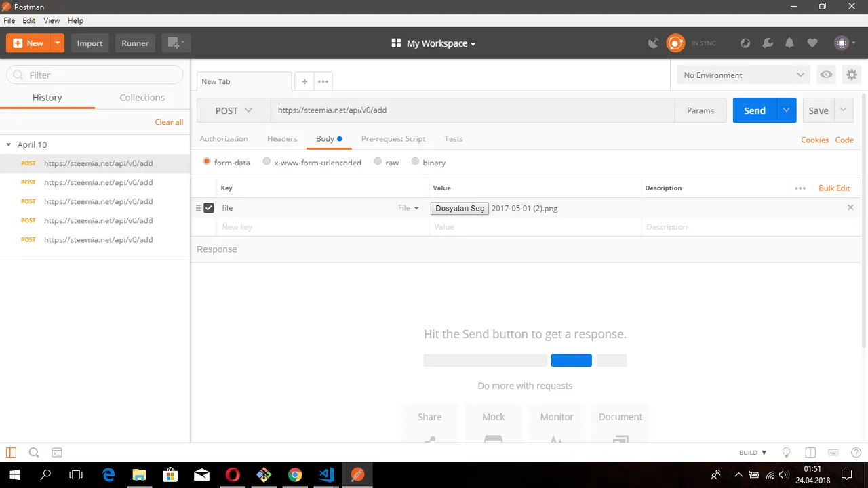Open settings wrench icon in header
The height and width of the screenshot is (488, 868).
(x=768, y=43)
